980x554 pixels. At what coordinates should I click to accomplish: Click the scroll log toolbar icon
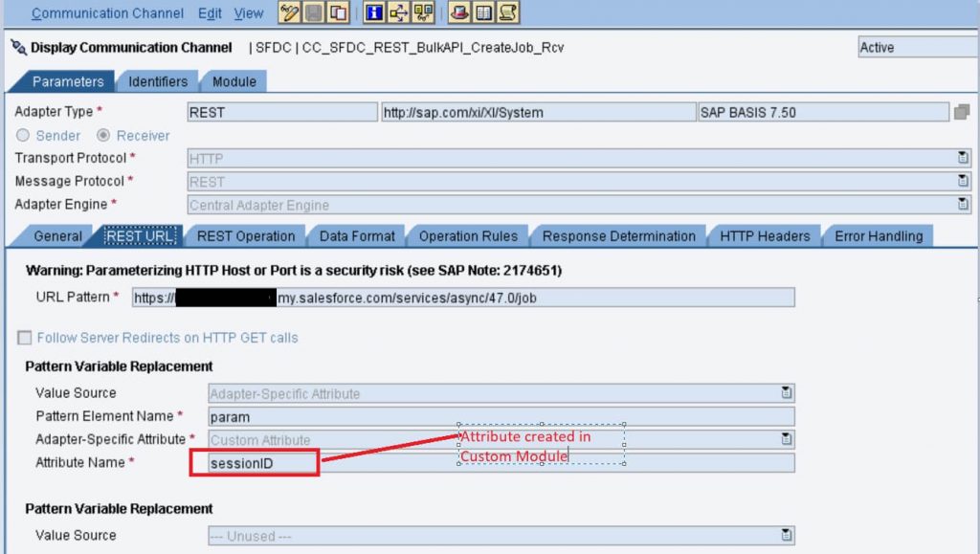click(508, 12)
